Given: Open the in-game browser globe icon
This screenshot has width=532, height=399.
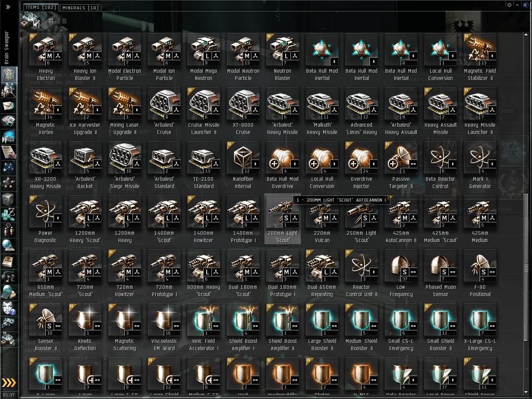Looking at the screenshot, I should (x=8, y=246).
